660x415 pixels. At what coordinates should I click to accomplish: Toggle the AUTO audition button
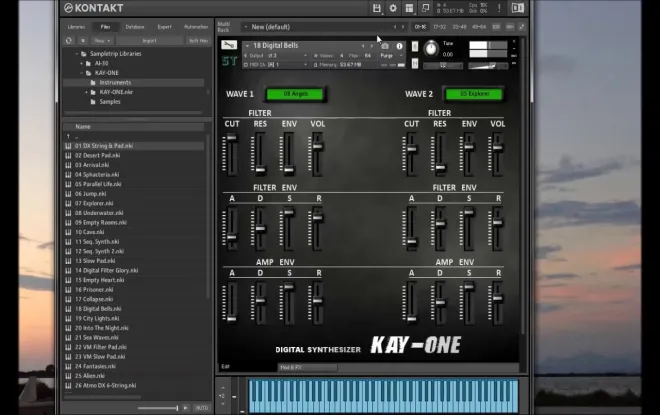click(202, 408)
